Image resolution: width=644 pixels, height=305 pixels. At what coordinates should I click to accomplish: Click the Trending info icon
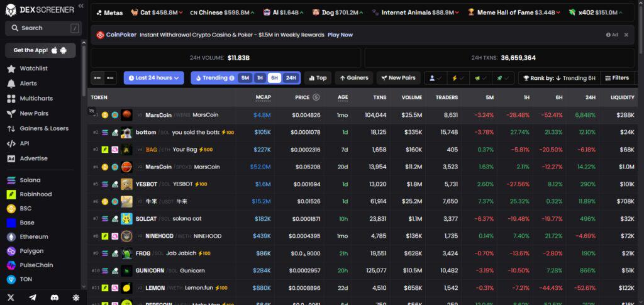click(231, 78)
